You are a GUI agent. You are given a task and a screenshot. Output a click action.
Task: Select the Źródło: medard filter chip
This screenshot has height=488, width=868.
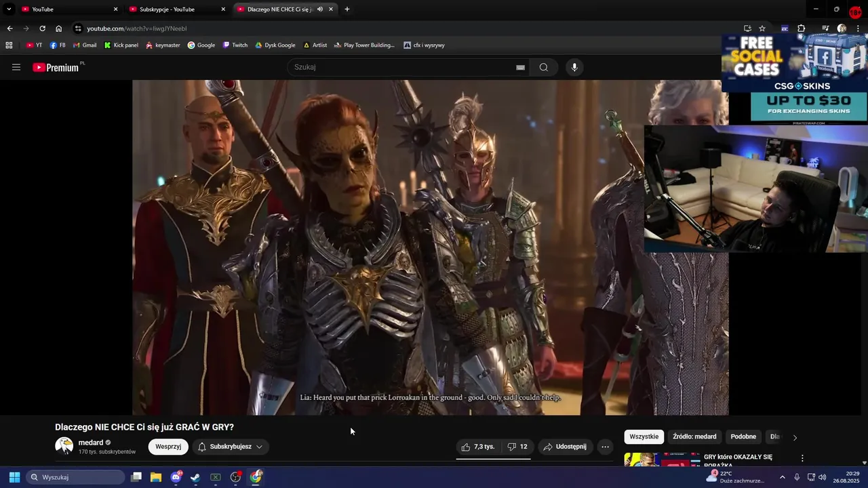(x=694, y=436)
